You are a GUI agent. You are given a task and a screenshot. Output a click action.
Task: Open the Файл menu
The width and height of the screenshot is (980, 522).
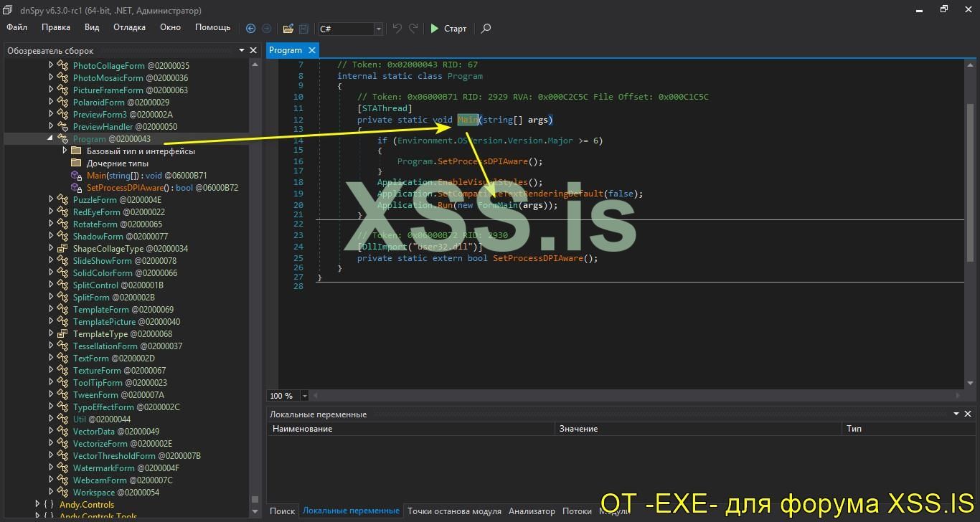[17, 27]
